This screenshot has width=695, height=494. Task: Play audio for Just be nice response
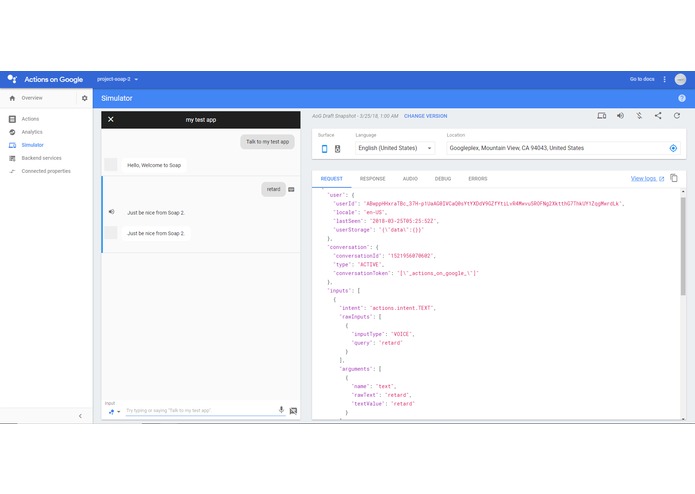click(112, 212)
